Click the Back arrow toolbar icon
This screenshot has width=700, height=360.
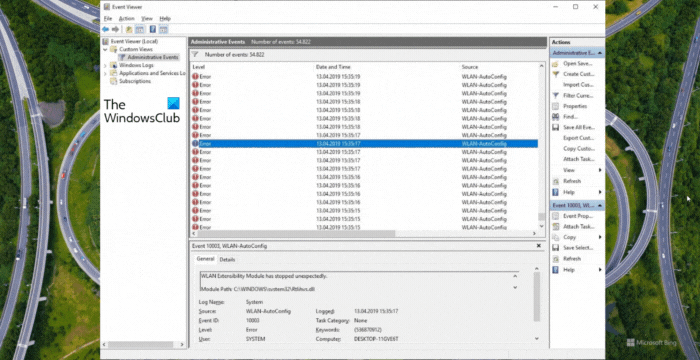click(x=105, y=29)
